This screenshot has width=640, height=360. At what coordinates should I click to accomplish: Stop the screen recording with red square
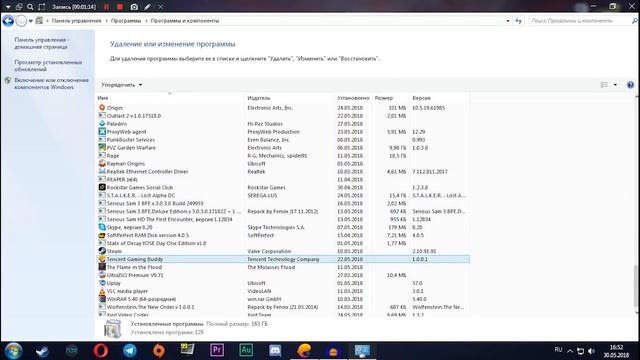click(x=120, y=7)
